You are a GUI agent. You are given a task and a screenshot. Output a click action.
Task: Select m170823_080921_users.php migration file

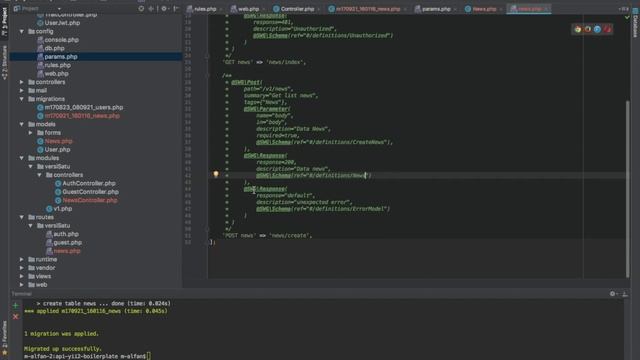click(x=80, y=107)
